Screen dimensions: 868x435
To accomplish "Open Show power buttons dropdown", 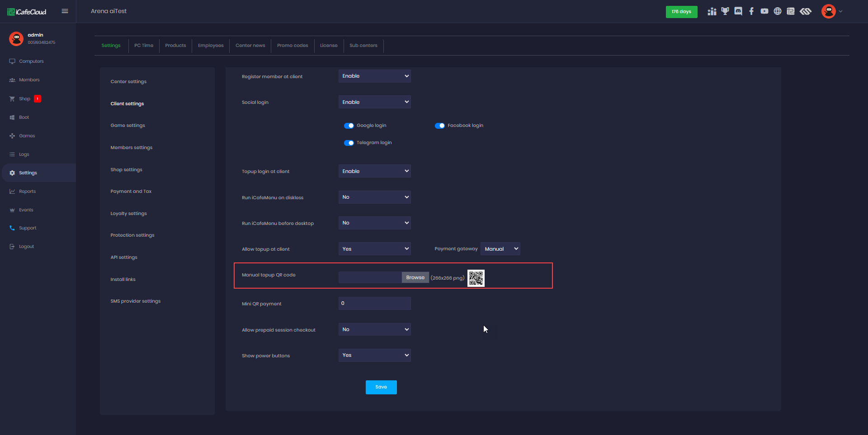I will [x=374, y=355].
